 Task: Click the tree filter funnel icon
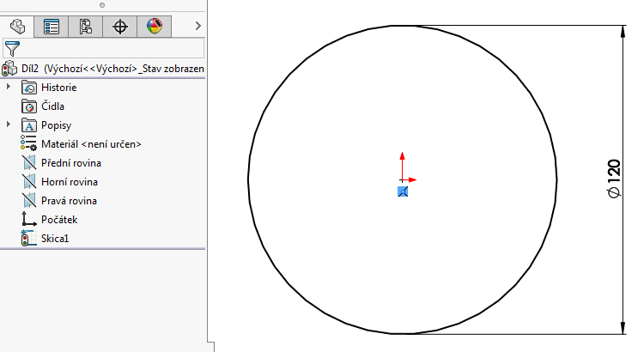(12, 48)
